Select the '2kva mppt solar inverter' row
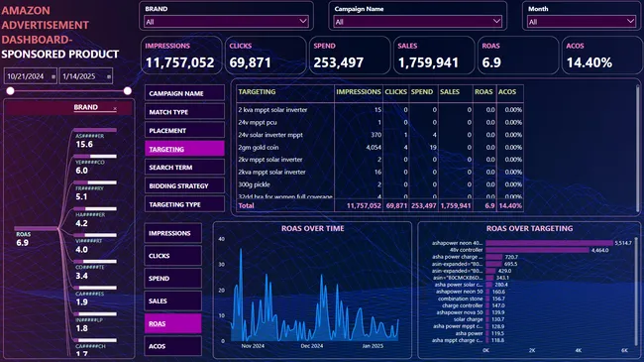 click(x=379, y=172)
